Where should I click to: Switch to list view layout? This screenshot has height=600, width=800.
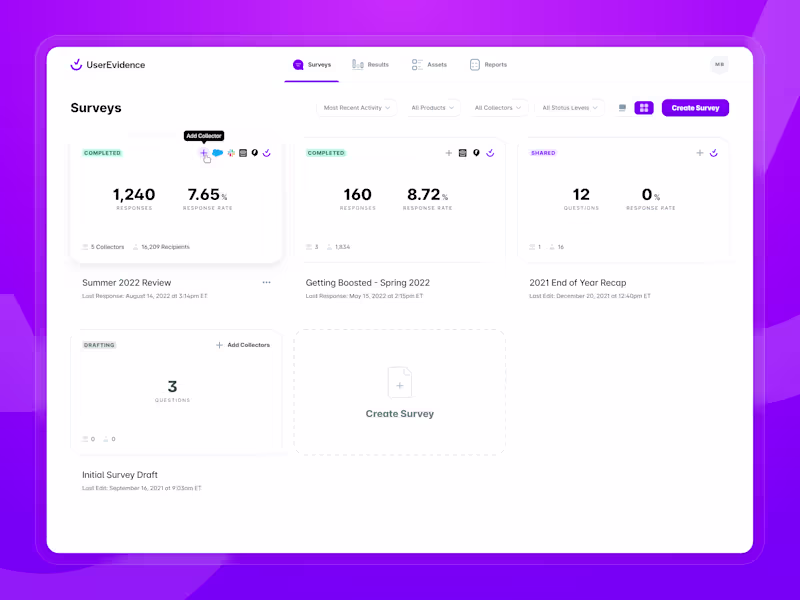coord(622,108)
